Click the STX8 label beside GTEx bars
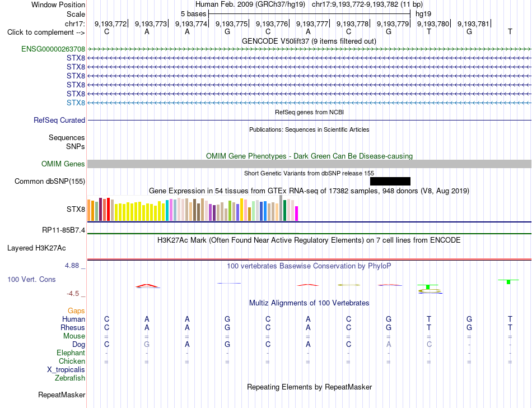This screenshot has width=532, height=408. pos(76,209)
